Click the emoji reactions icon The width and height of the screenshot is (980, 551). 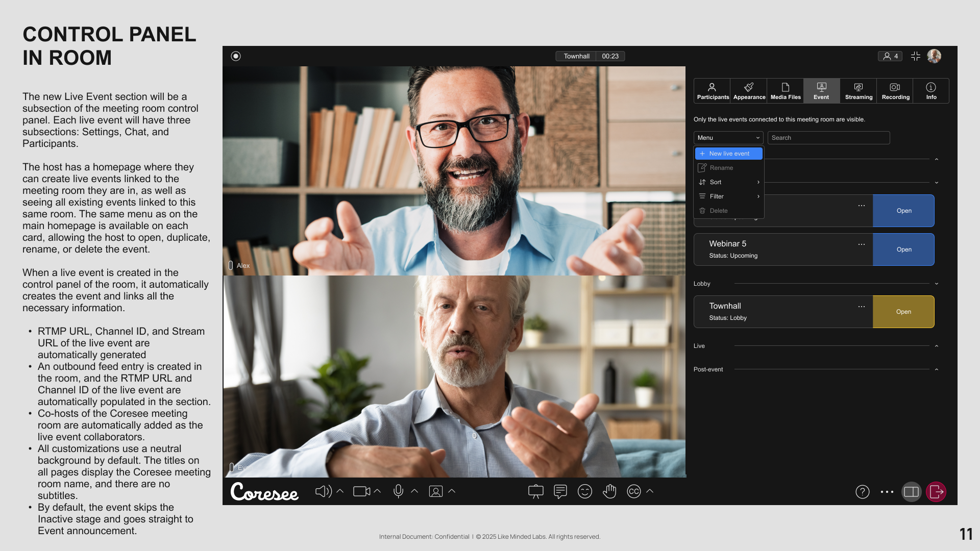[x=584, y=491]
